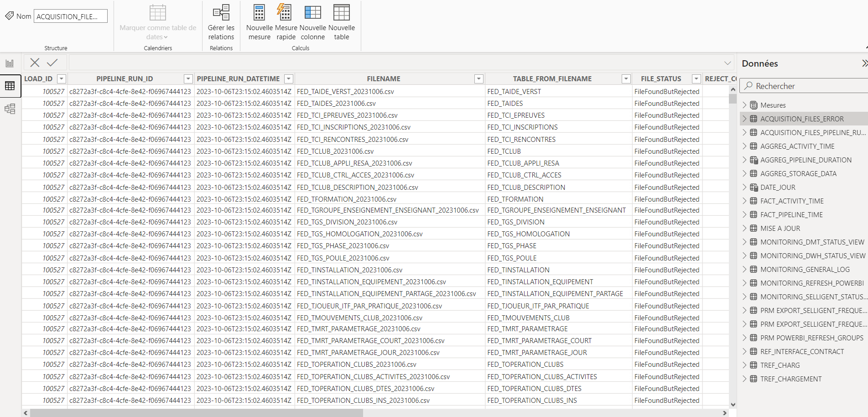Create a Nouvelle mesure
Screen dimensions: 868x417
tap(259, 13)
